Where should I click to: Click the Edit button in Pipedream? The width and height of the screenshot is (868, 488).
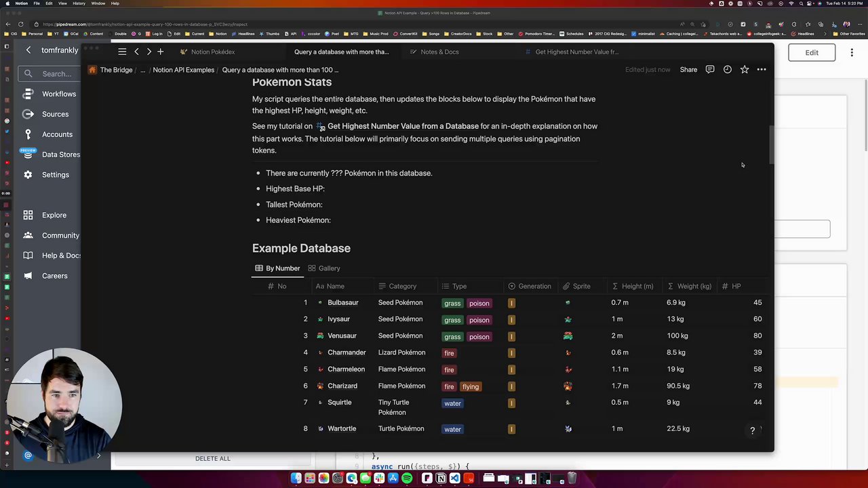(812, 52)
